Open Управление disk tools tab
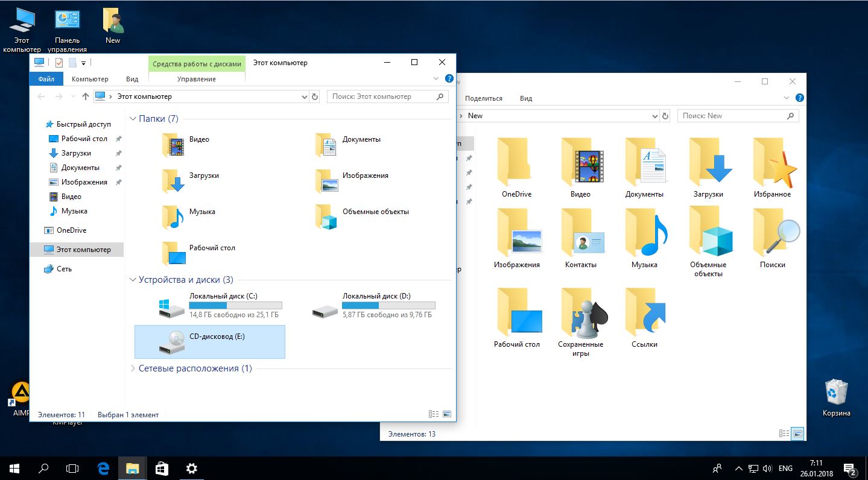This screenshot has width=868, height=480. point(197,79)
